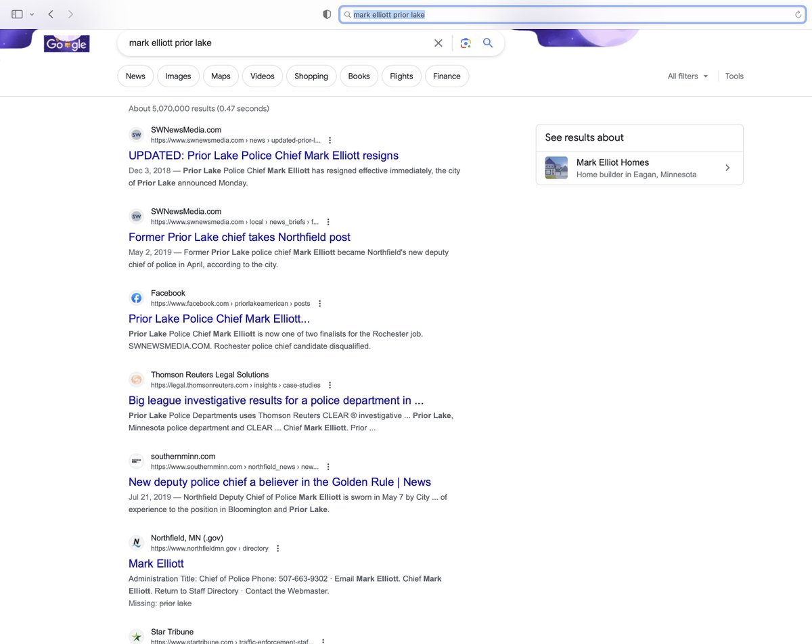This screenshot has height=644, width=812.
Task: Submit search with the magnifier icon
Action: pos(488,43)
